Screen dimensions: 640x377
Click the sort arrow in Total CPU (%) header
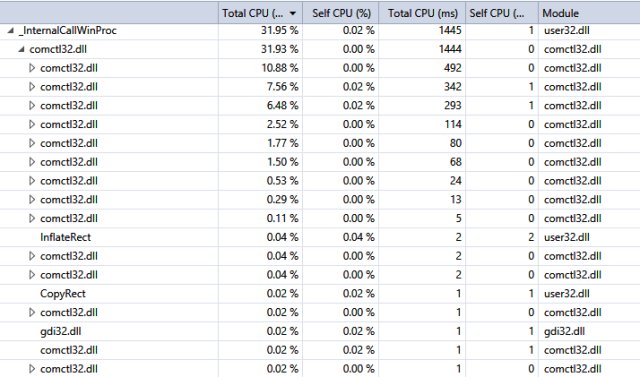293,13
